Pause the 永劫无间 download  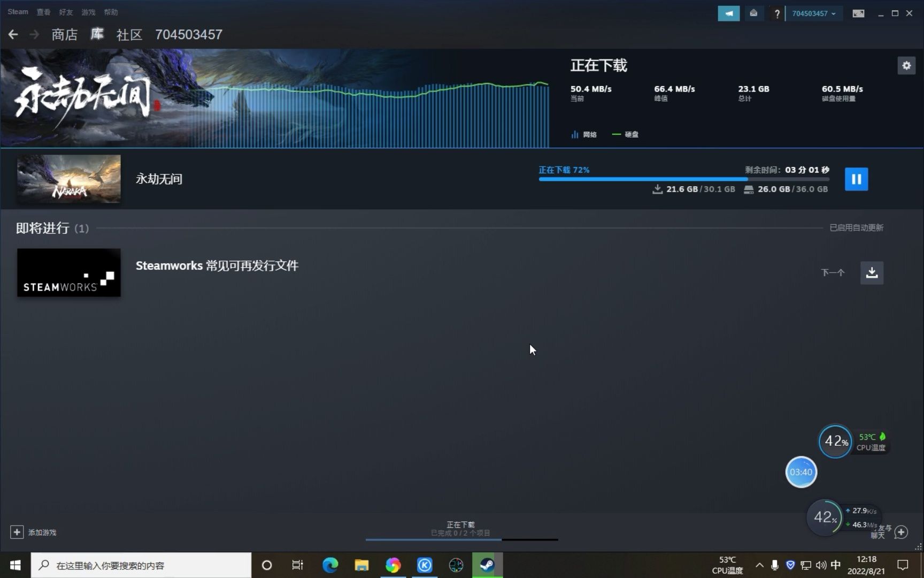pos(856,179)
